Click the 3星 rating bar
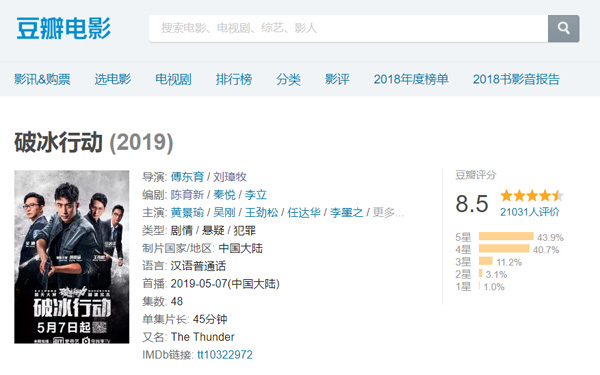The width and height of the screenshot is (600, 375). point(486,261)
